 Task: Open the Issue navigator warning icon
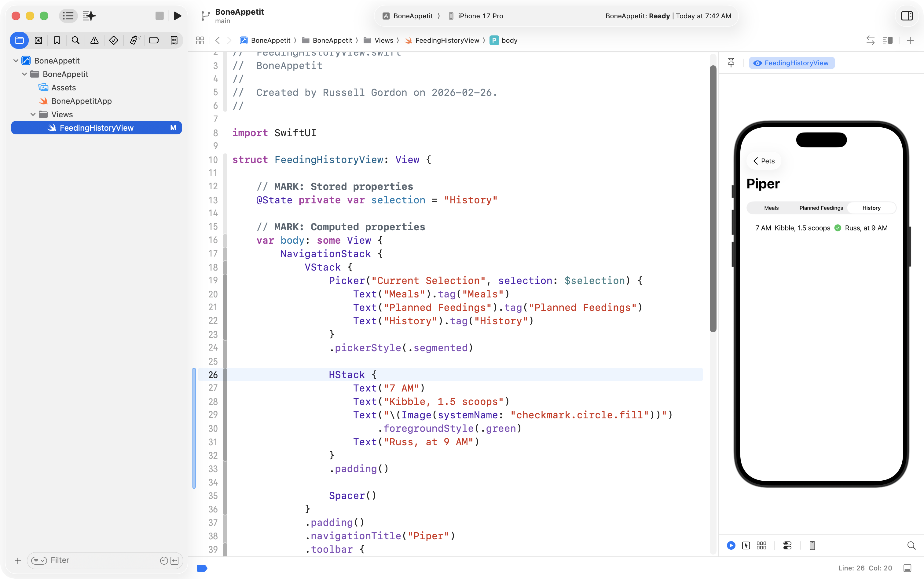tap(94, 40)
